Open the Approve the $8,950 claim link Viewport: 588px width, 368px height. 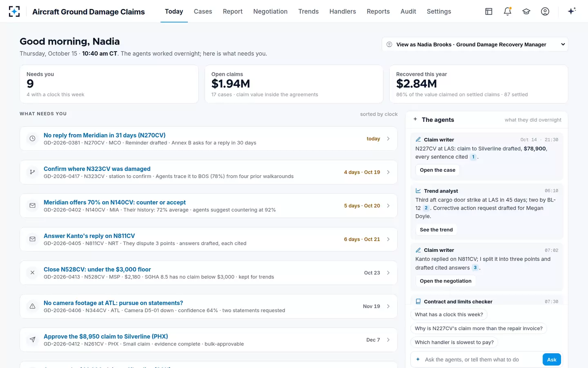pyautogui.click(x=106, y=337)
